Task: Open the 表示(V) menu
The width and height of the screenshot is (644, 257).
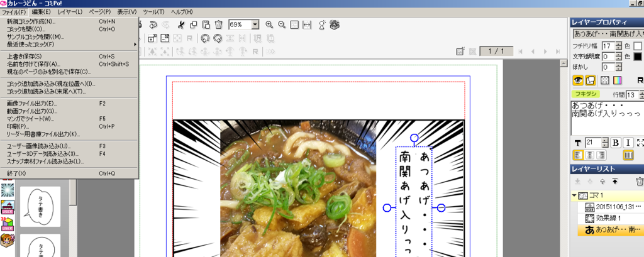Action: click(127, 12)
